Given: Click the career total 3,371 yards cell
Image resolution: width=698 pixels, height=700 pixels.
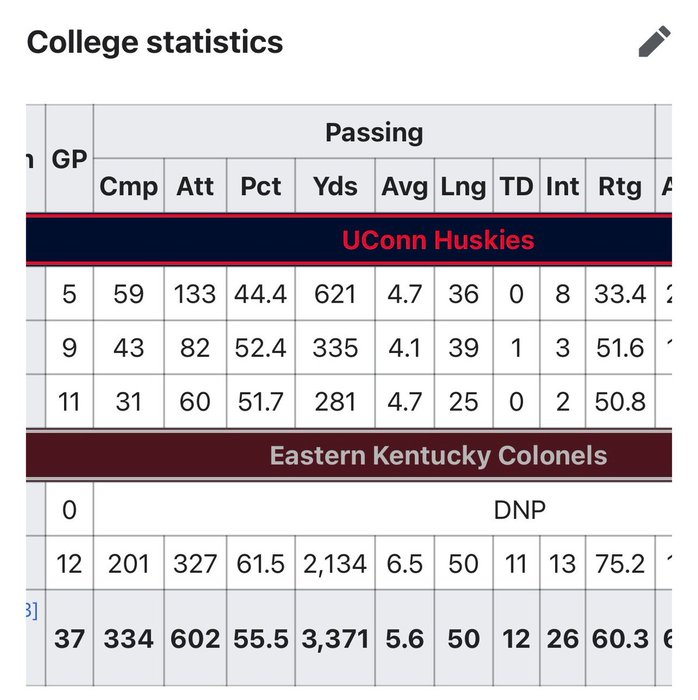Looking at the screenshot, I should (334, 638).
